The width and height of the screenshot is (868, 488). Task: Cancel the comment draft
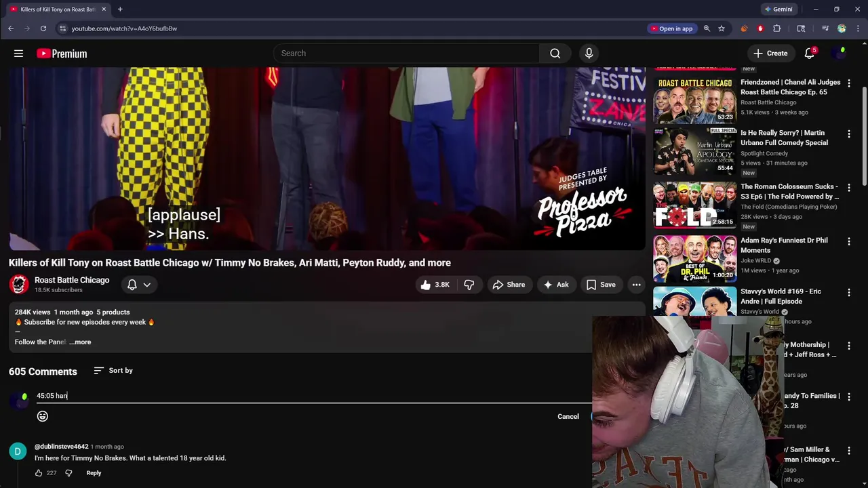click(x=568, y=417)
